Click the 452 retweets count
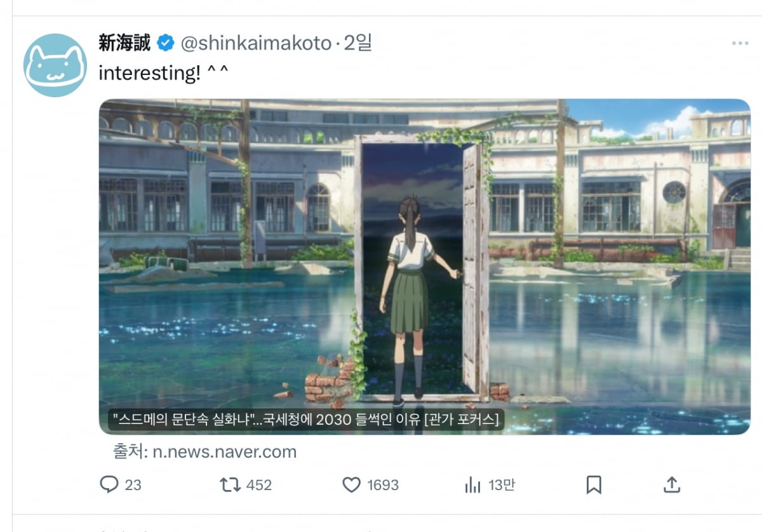The image size is (762, 532). (x=258, y=486)
